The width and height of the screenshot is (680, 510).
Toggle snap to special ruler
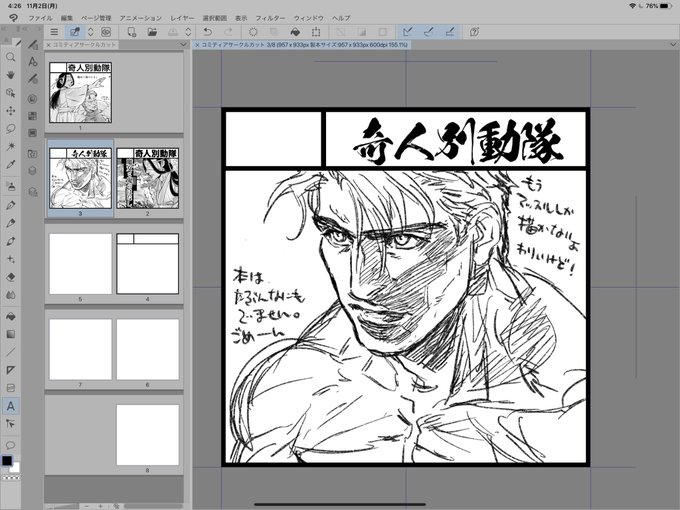[428, 32]
